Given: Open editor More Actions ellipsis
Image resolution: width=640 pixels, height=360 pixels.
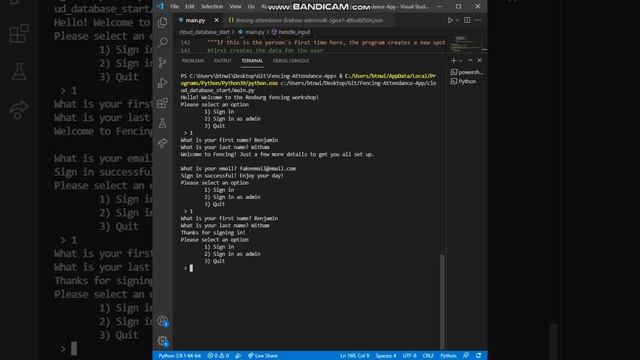Looking at the screenshot, I should coord(478,20).
